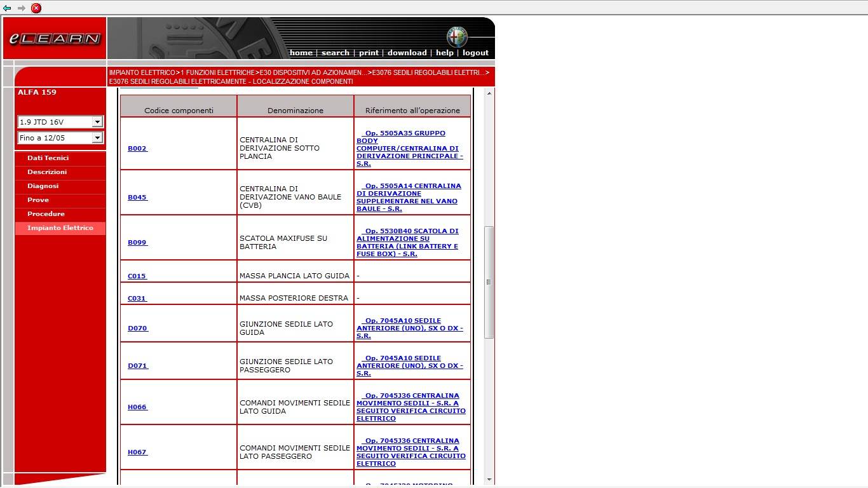The width and height of the screenshot is (868, 488).
Task: Click the red stop icon
Action: click(36, 8)
